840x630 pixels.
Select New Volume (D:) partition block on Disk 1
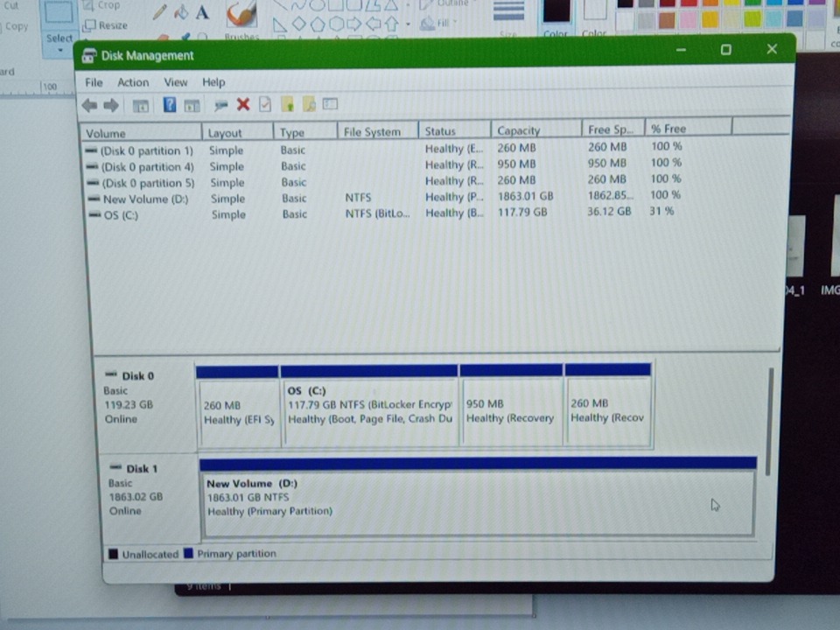coord(478,497)
